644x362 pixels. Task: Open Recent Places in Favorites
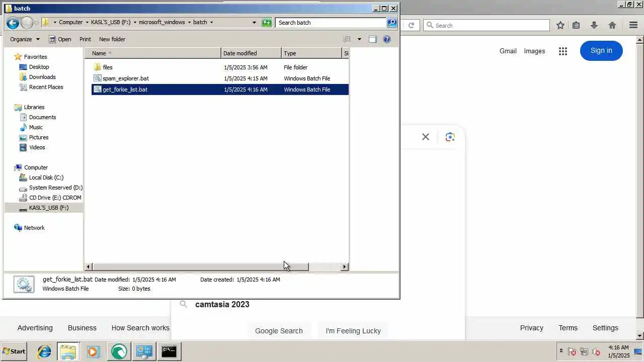click(46, 87)
